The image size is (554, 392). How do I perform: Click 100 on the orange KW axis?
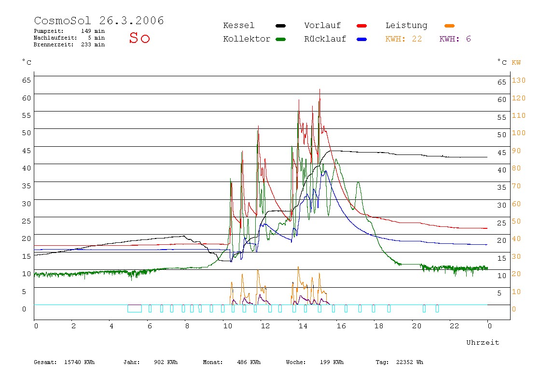[519, 133]
